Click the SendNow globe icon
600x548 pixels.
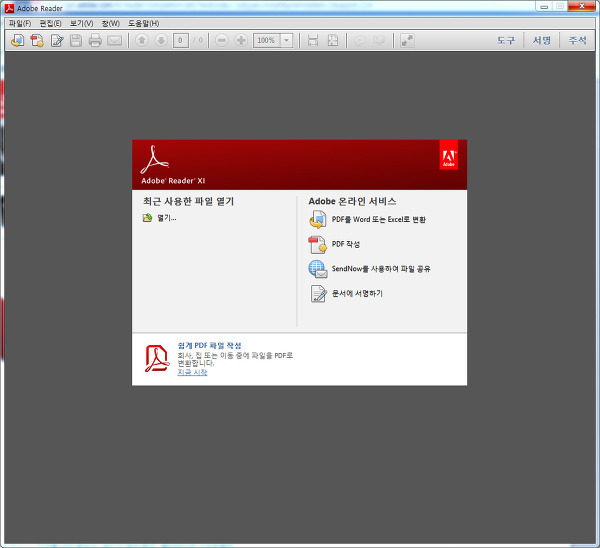tap(318, 269)
